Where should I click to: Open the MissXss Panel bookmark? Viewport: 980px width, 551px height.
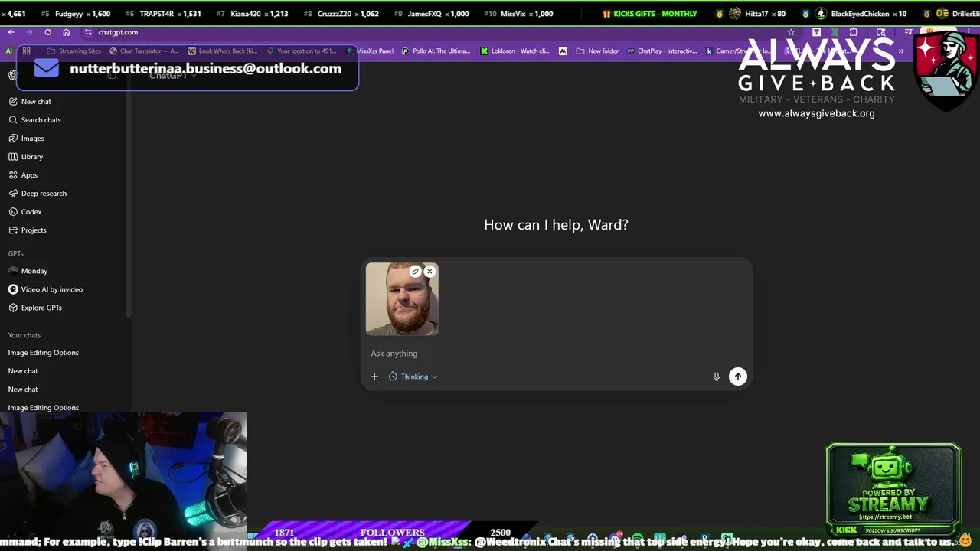(x=371, y=51)
